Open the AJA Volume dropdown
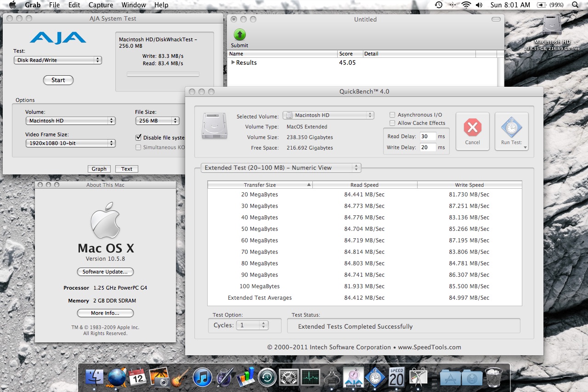 tap(70, 121)
